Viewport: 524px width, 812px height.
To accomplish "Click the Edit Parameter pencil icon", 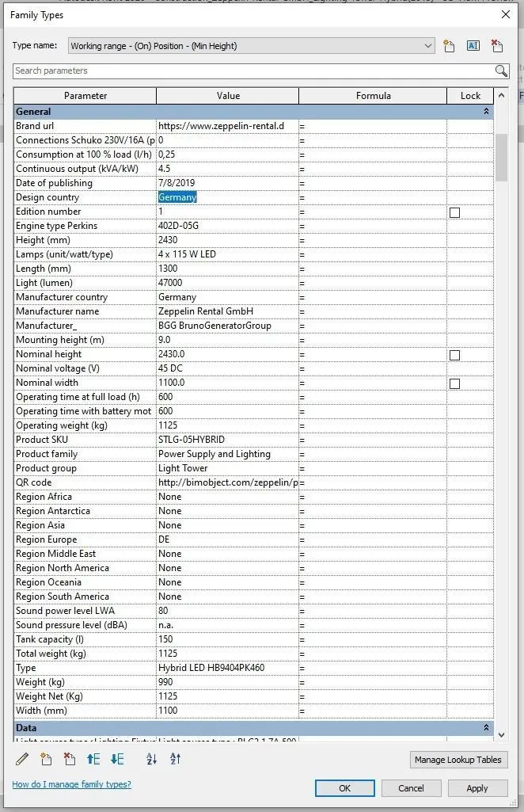I will [22, 759].
